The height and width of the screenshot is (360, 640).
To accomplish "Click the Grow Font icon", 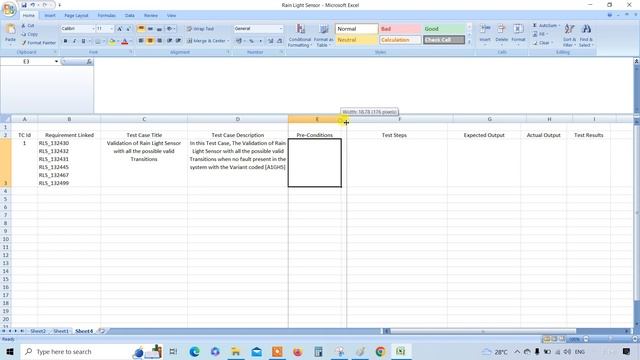I will 120,29.
